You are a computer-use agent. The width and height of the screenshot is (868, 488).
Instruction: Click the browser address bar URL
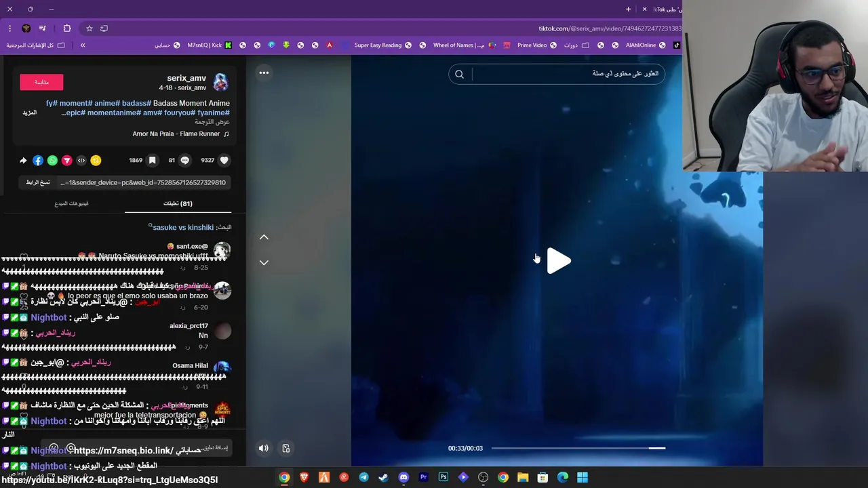tap(610, 28)
